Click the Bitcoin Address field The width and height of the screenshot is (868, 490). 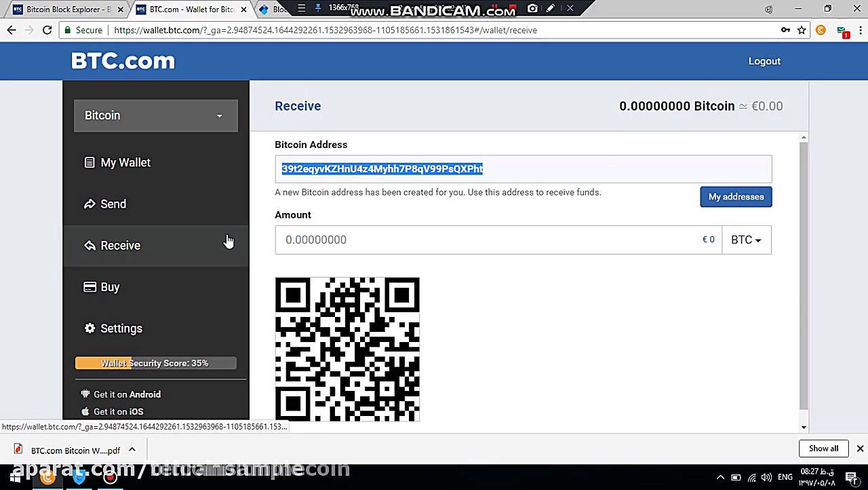[523, 169]
